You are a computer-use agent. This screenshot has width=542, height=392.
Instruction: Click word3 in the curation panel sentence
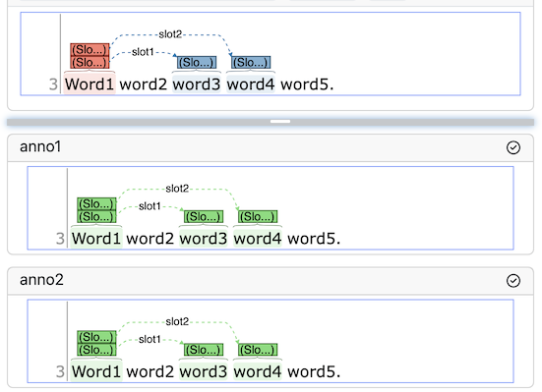tap(197, 84)
